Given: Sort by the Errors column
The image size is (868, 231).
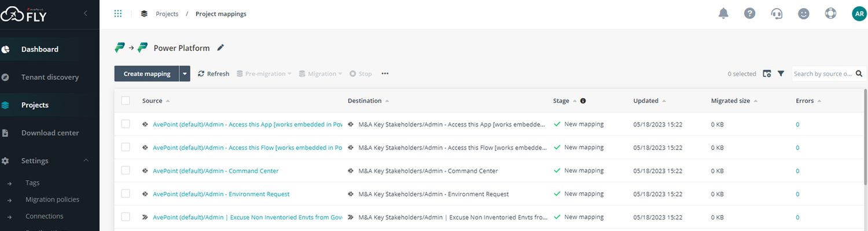Looking at the screenshot, I should 808,100.
